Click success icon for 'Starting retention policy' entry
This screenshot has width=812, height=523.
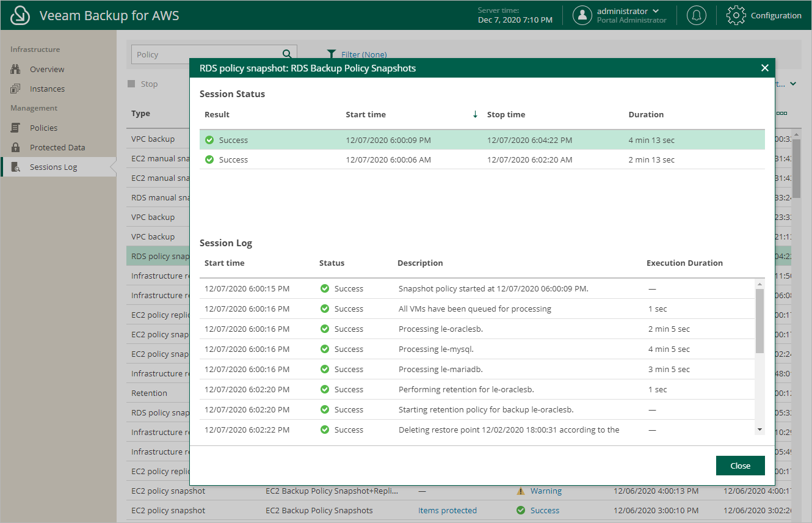pyautogui.click(x=325, y=409)
